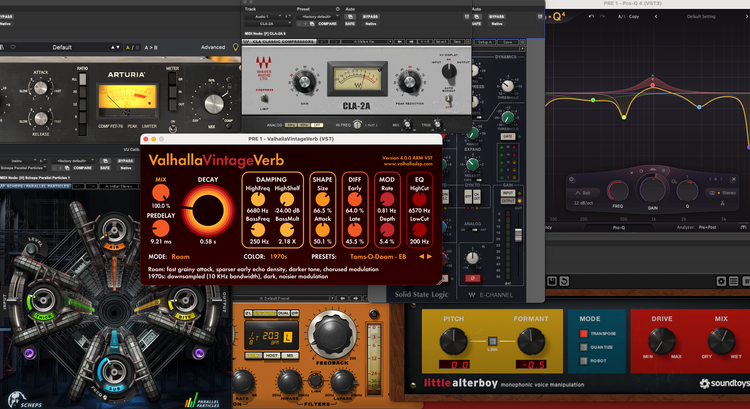Go to previous Pro-Q 4 preset

click(x=656, y=16)
